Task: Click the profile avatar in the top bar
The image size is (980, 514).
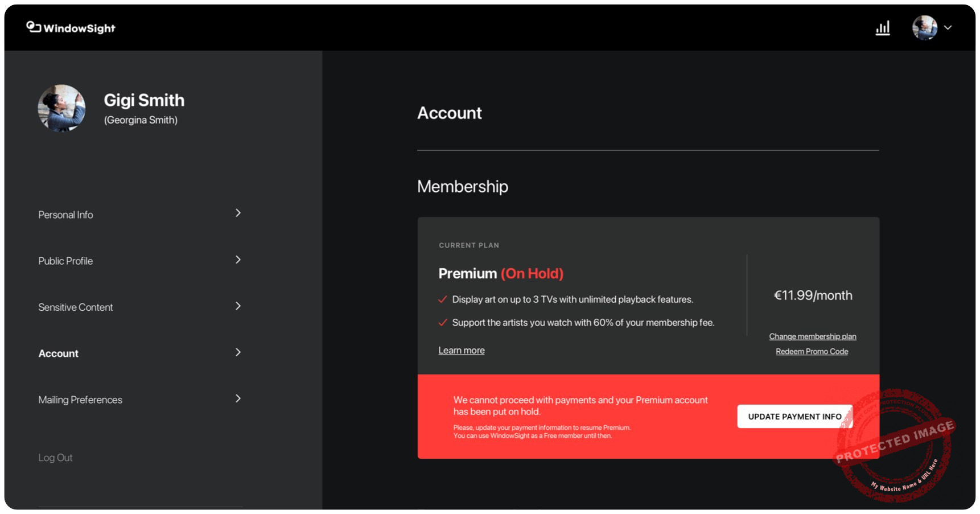Action: pos(924,27)
